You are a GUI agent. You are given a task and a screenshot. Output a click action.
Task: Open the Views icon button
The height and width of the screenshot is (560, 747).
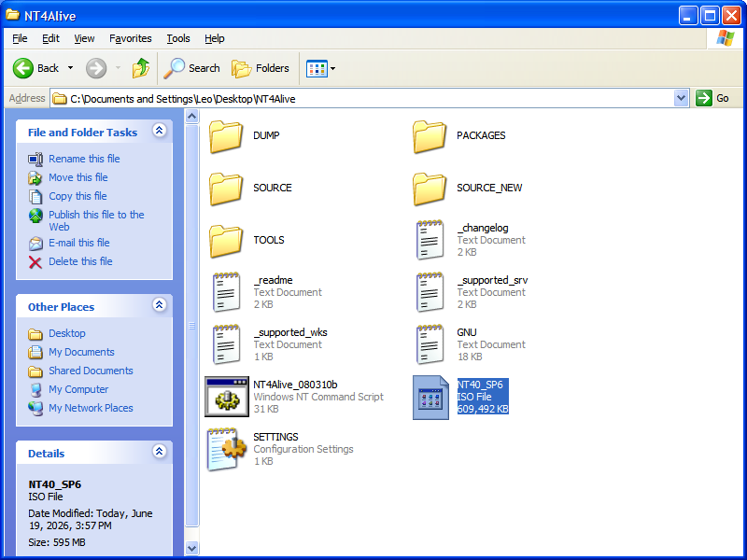pos(317,68)
